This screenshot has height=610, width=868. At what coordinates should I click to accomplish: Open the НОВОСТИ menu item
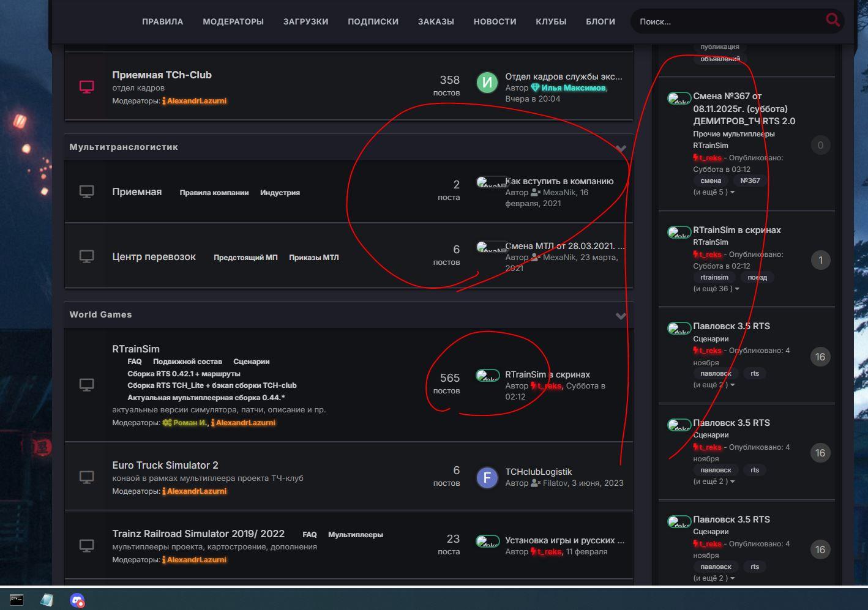[495, 21]
